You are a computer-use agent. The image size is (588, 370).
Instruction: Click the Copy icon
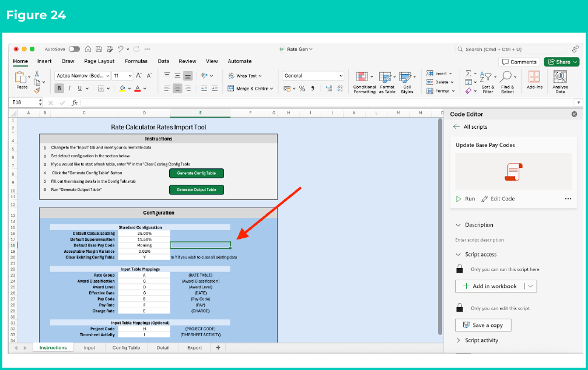(37, 82)
